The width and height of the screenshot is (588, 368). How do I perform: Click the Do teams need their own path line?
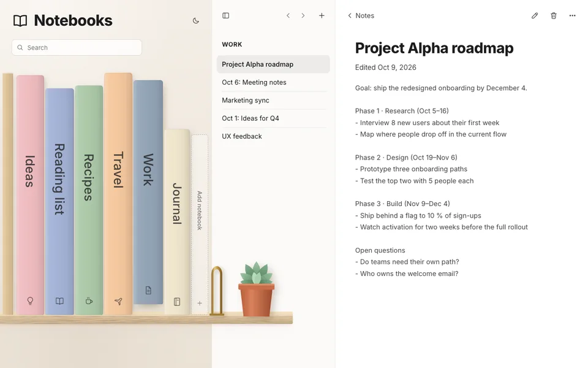[x=407, y=262]
